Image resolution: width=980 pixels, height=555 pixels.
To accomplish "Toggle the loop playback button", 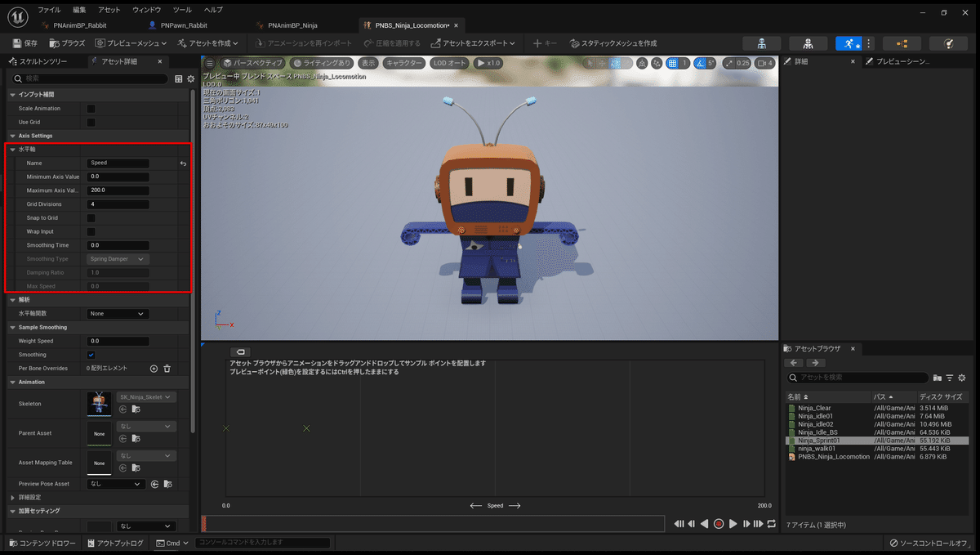I will click(772, 524).
